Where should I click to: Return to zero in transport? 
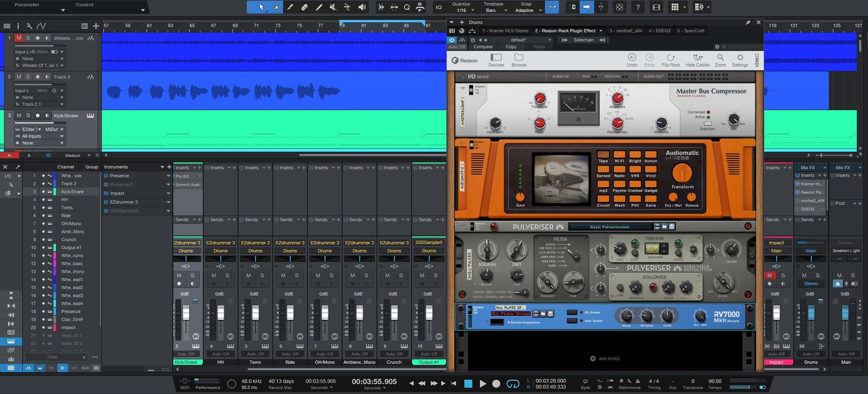tap(454, 383)
